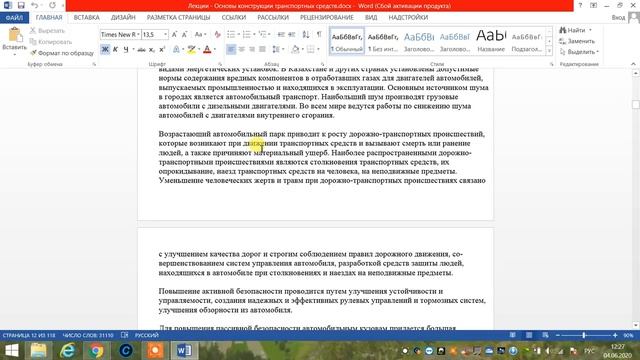Click paragraph shading paint bucket
This screenshot has width=640, height=360.
pos(296,49)
